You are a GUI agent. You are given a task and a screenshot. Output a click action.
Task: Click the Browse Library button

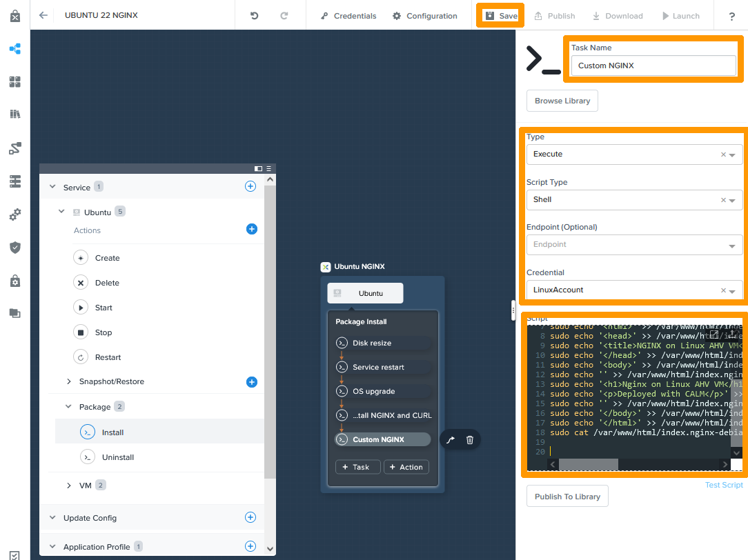pyautogui.click(x=562, y=101)
